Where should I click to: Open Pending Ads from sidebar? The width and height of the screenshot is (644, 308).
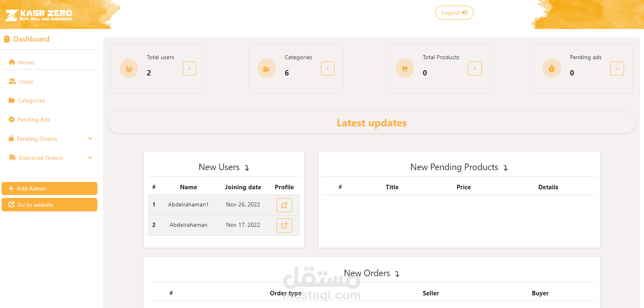(x=49, y=120)
